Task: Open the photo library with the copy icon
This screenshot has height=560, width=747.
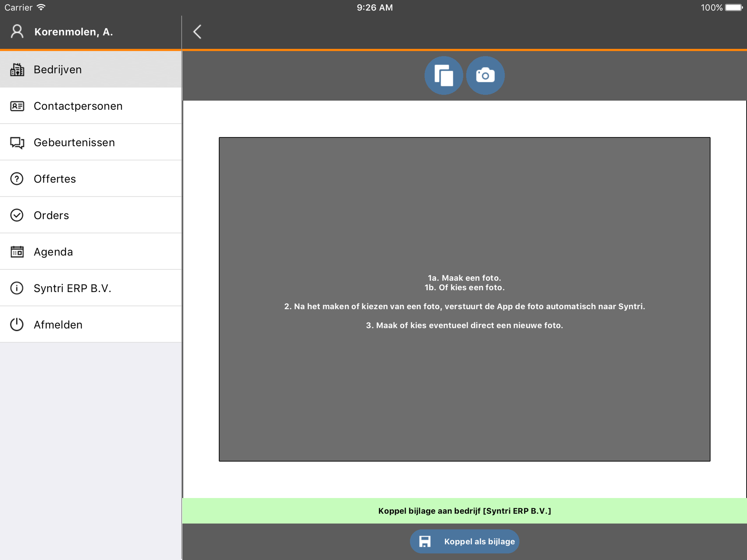Action: click(x=443, y=75)
